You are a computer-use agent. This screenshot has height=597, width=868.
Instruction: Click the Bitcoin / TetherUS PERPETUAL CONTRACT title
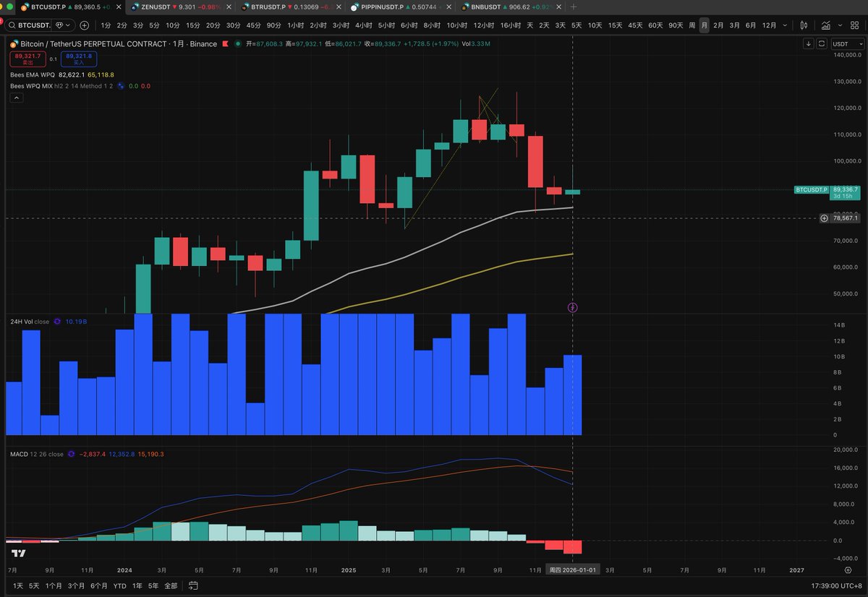[93, 44]
